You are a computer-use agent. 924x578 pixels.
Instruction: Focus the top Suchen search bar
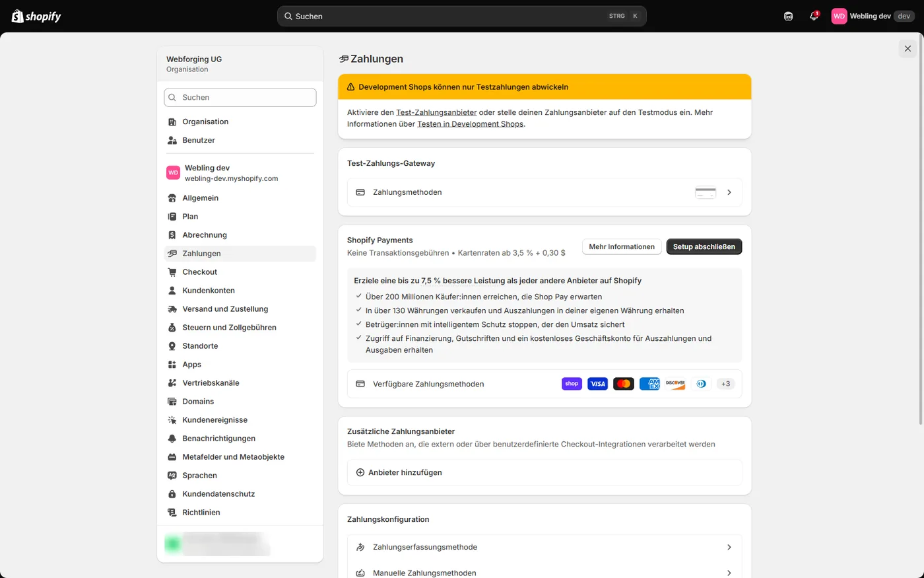(x=462, y=16)
